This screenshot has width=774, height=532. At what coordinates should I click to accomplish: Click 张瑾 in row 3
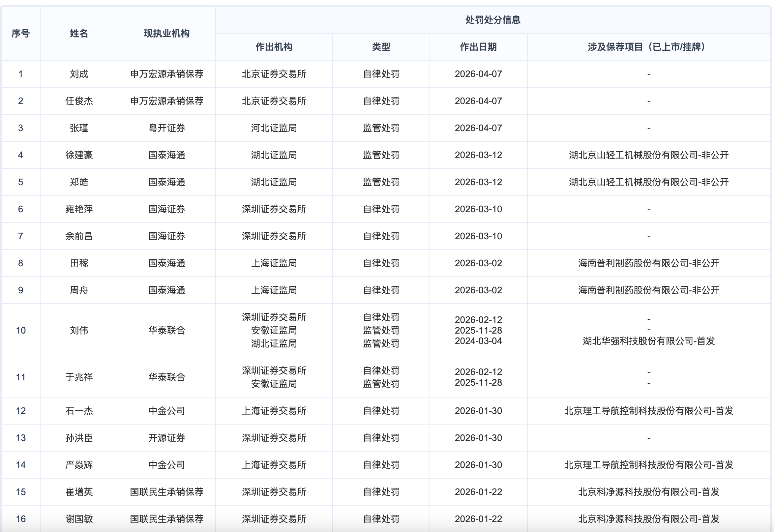79,128
